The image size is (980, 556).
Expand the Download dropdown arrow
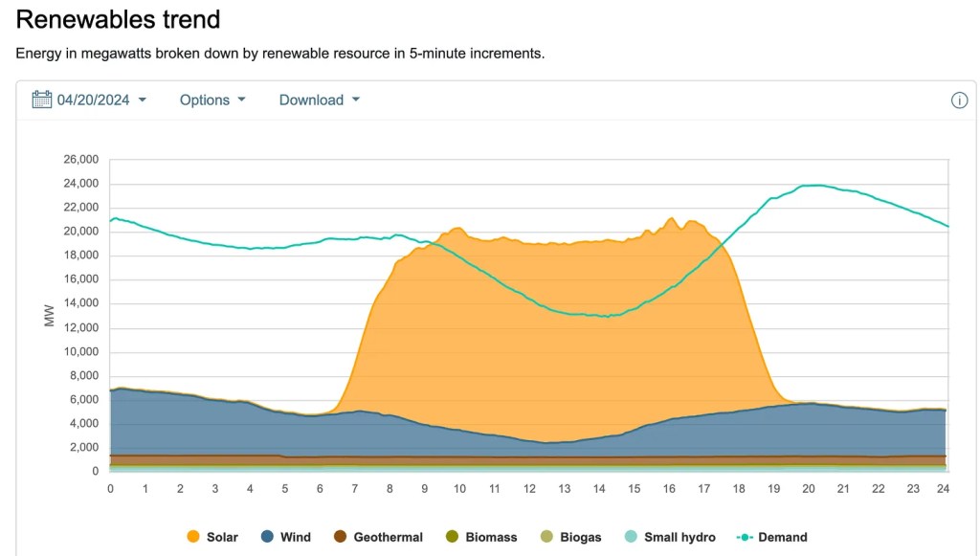(x=356, y=100)
